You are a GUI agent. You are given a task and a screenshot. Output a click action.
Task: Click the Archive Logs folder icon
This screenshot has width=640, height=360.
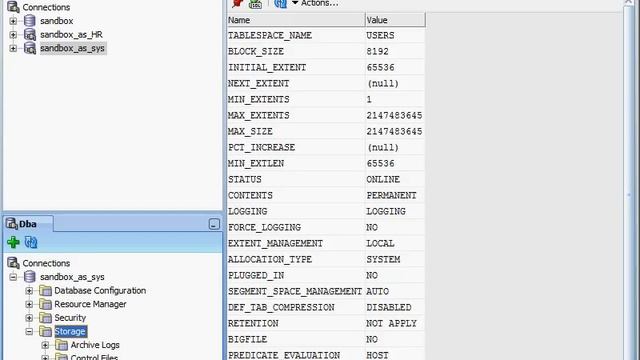coord(61,345)
